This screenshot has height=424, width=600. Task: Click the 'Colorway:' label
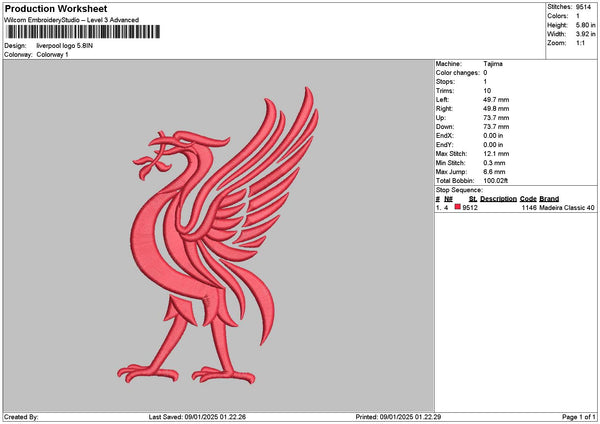[18, 55]
